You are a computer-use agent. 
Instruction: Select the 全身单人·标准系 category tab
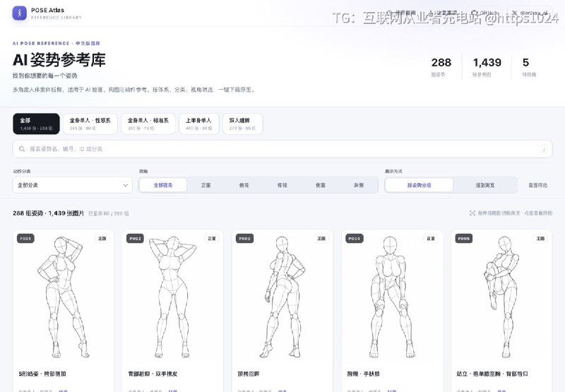point(148,124)
